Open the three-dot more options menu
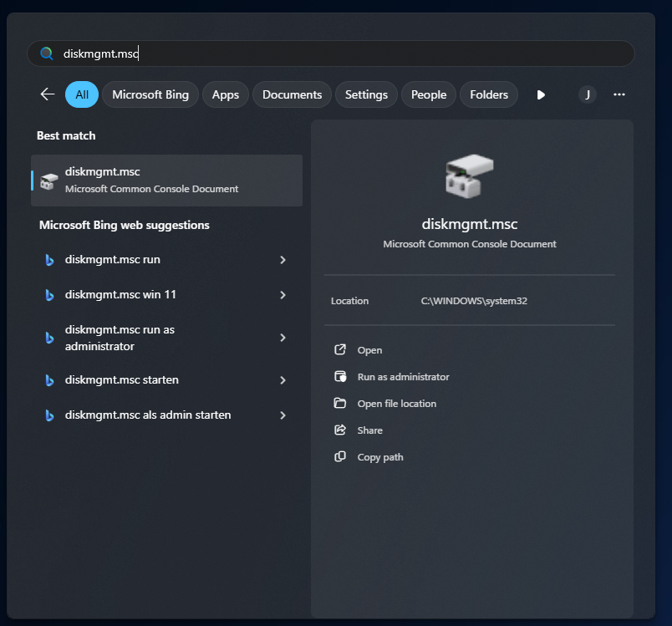 (x=619, y=94)
